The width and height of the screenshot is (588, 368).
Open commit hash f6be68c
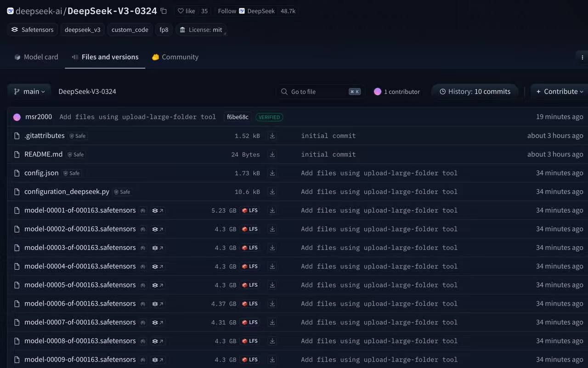[x=237, y=117]
